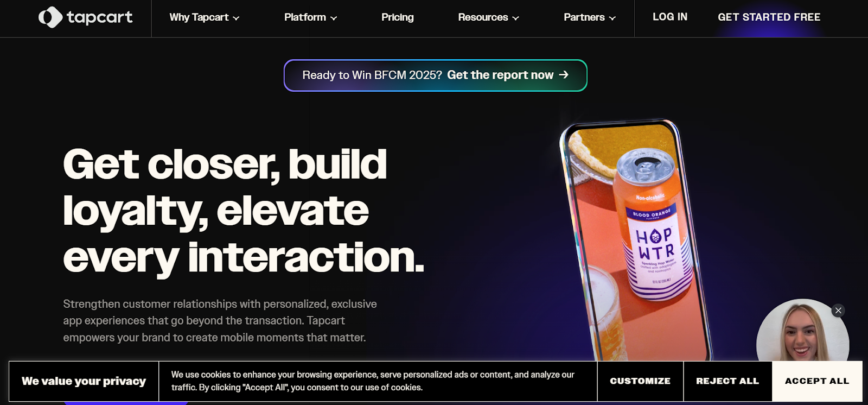Click the Tapcart logo icon
The image size is (868, 405).
point(50,17)
